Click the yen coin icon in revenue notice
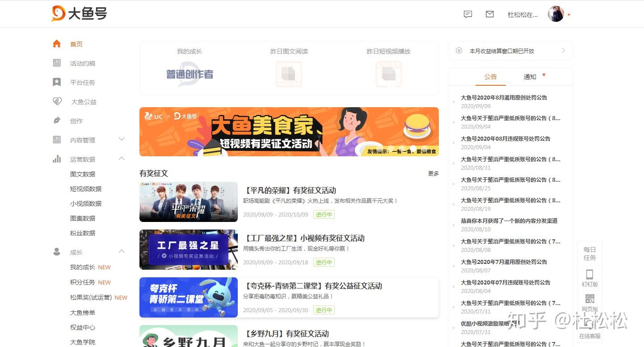Screen dimensions: 644x347 (459, 51)
